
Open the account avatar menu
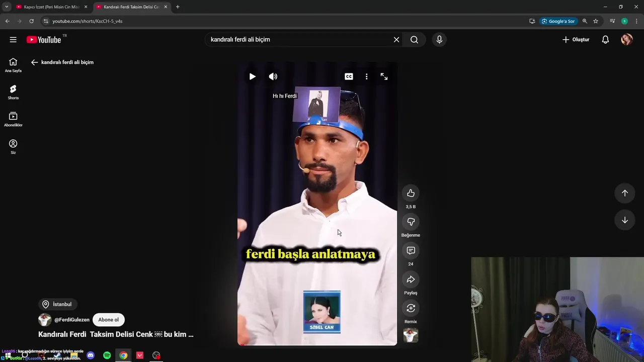626,40
